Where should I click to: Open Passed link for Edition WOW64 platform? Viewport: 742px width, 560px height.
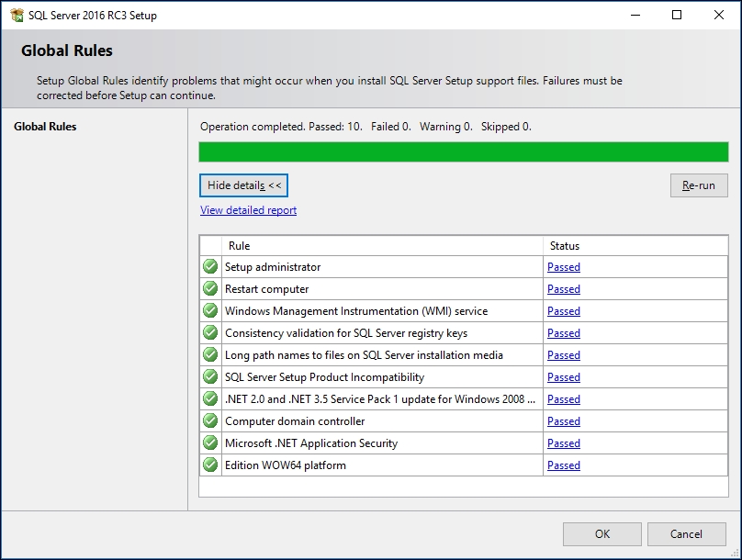point(564,465)
